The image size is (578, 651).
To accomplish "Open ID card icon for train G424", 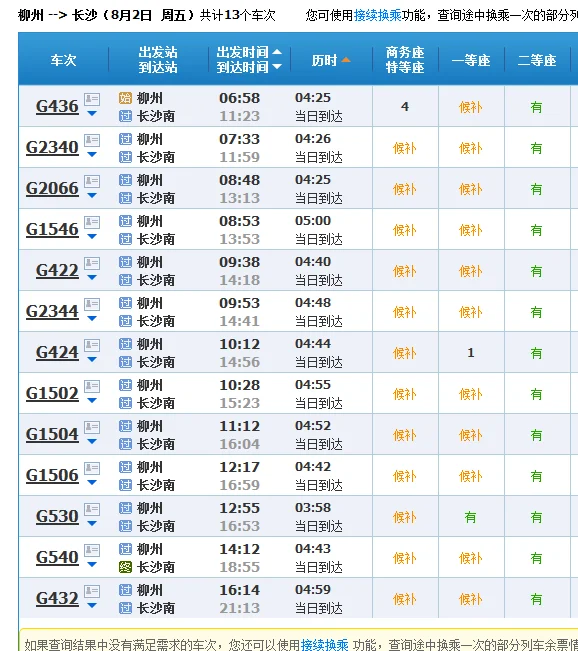I will coord(92,345).
